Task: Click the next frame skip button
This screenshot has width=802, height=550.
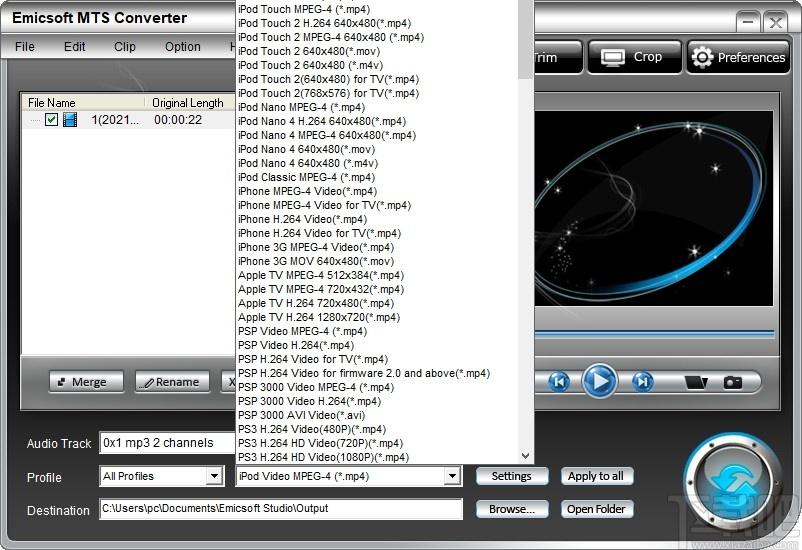Action: [642, 382]
